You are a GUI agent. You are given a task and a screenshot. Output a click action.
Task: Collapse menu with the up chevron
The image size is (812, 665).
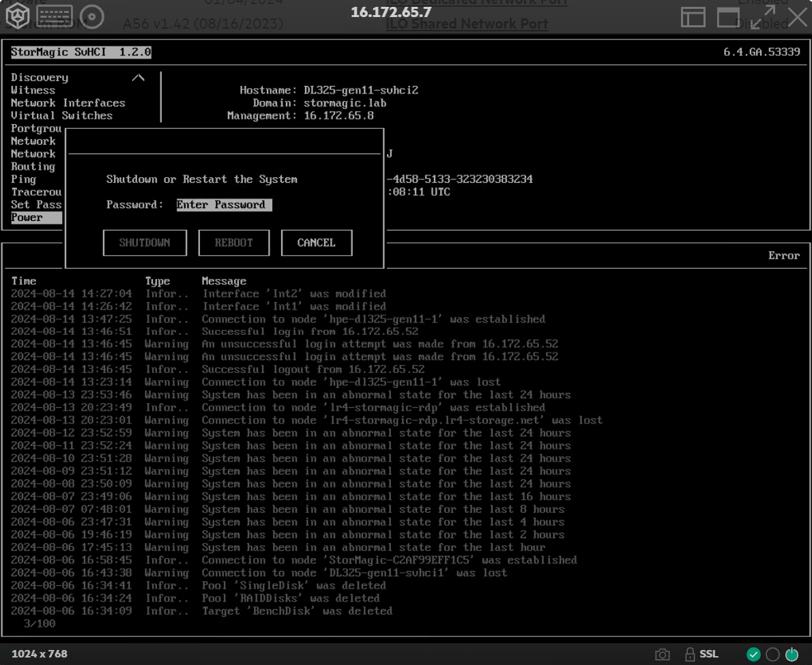tap(139, 78)
